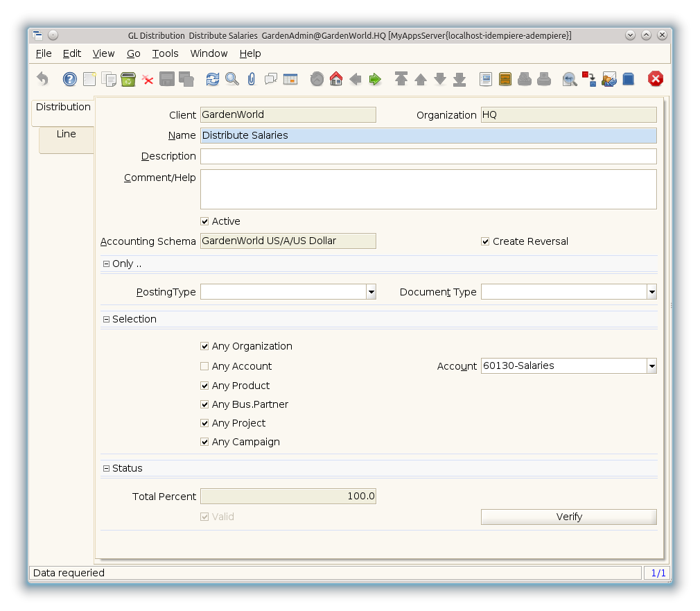Open the Tools menu
Image resolution: width=700 pixels, height=611 pixels.
pyautogui.click(x=165, y=53)
